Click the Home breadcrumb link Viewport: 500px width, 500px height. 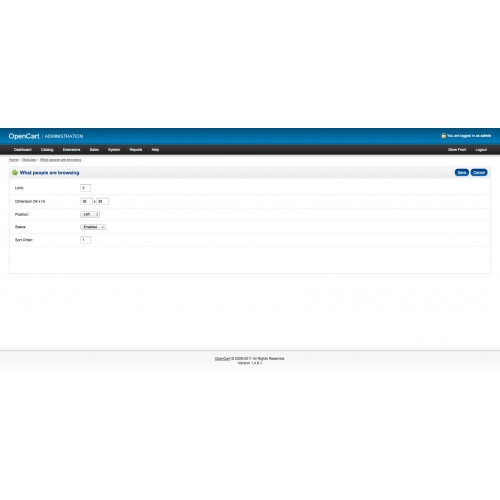pyautogui.click(x=14, y=160)
